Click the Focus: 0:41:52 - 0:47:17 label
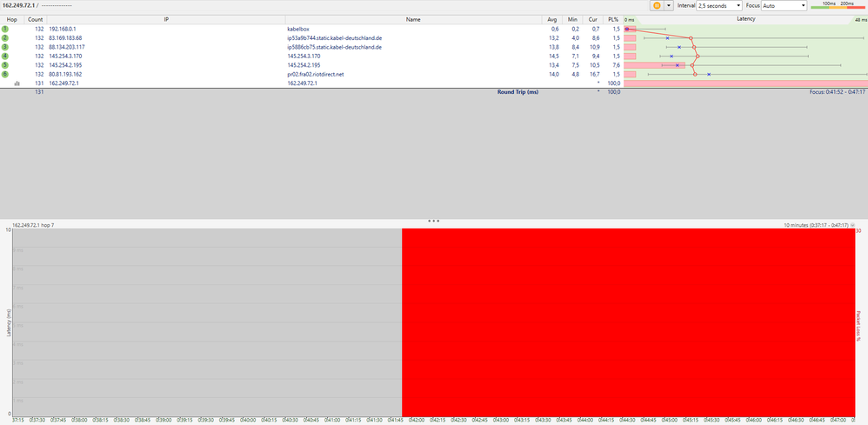This screenshot has width=868, height=425. click(x=837, y=92)
